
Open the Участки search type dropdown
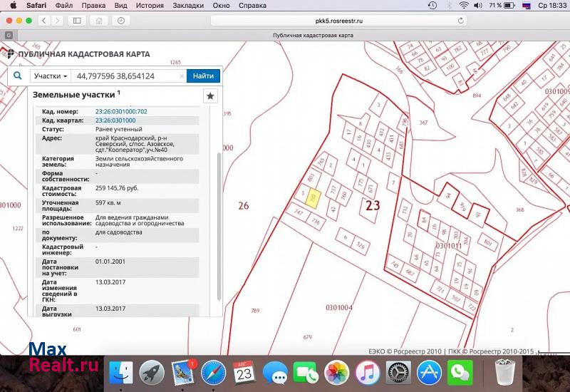click(51, 76)
